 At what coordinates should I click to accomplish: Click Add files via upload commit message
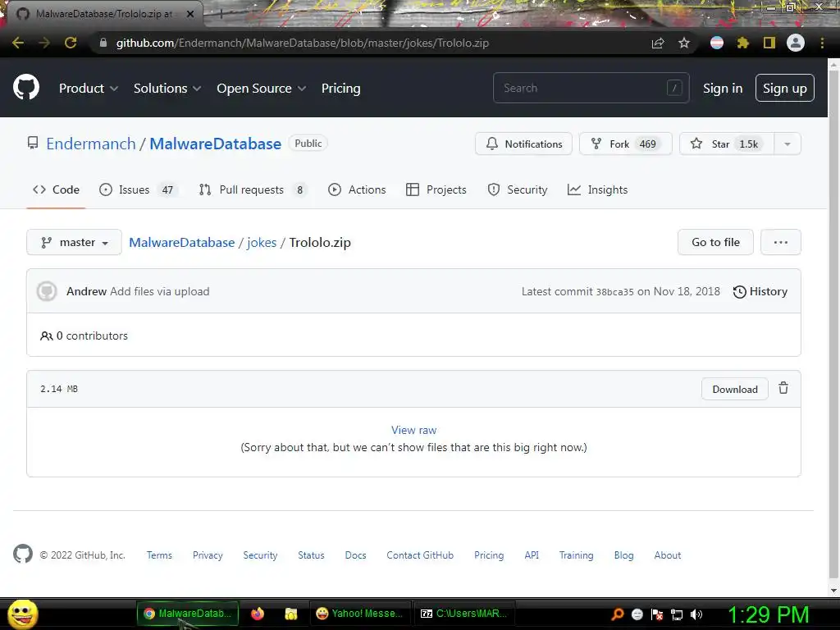click(x=160, y=291)
